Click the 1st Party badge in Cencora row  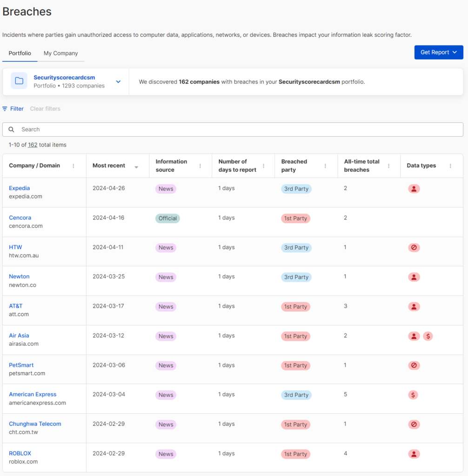click(296, 218)
